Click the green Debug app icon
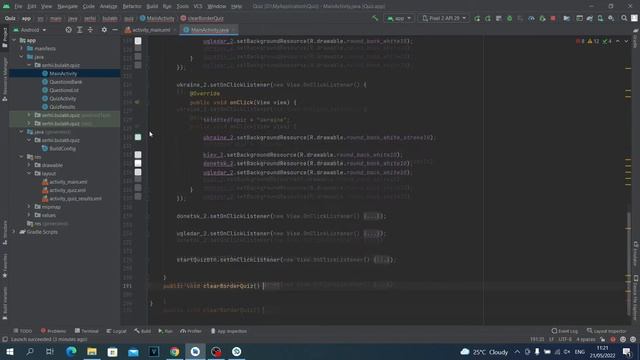The width and height of the screenshot is (640, 360). 509,18
